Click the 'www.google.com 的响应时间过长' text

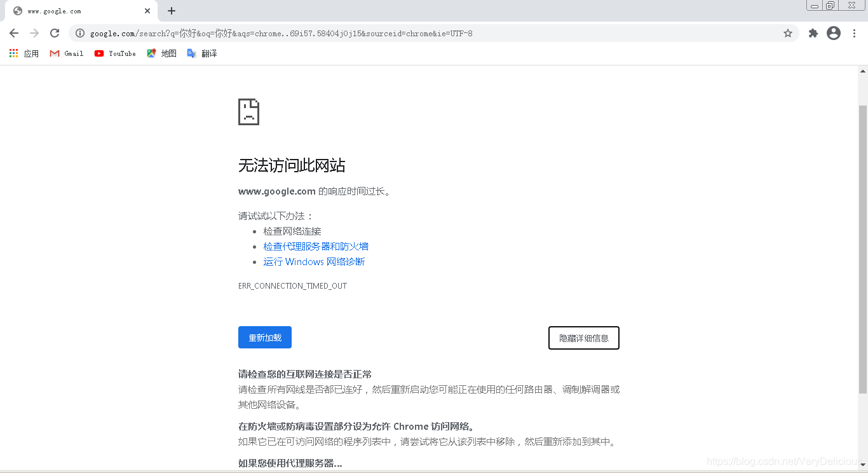tap(314, 191)
